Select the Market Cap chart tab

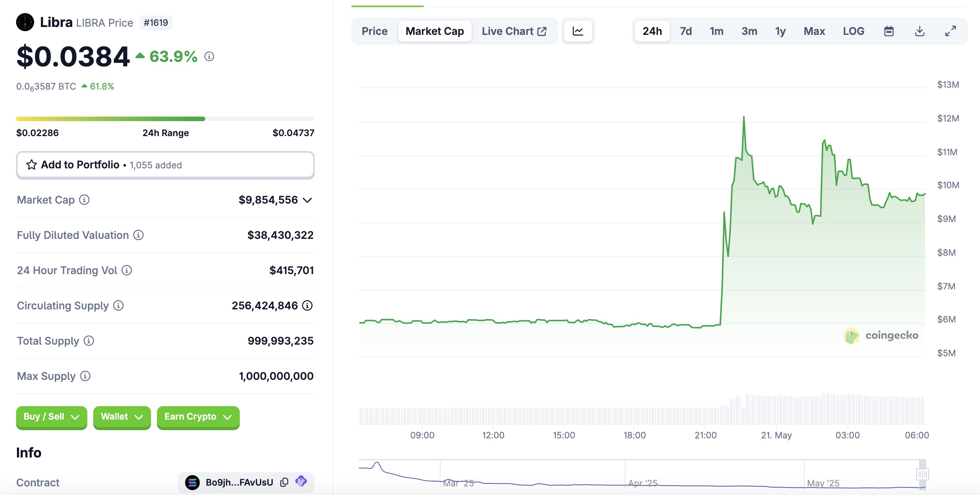(435, 31)
